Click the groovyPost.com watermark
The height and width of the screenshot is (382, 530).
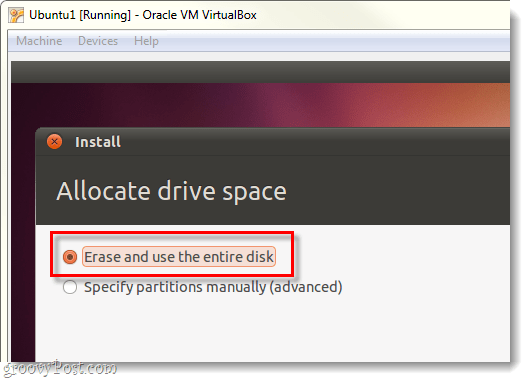60,368
